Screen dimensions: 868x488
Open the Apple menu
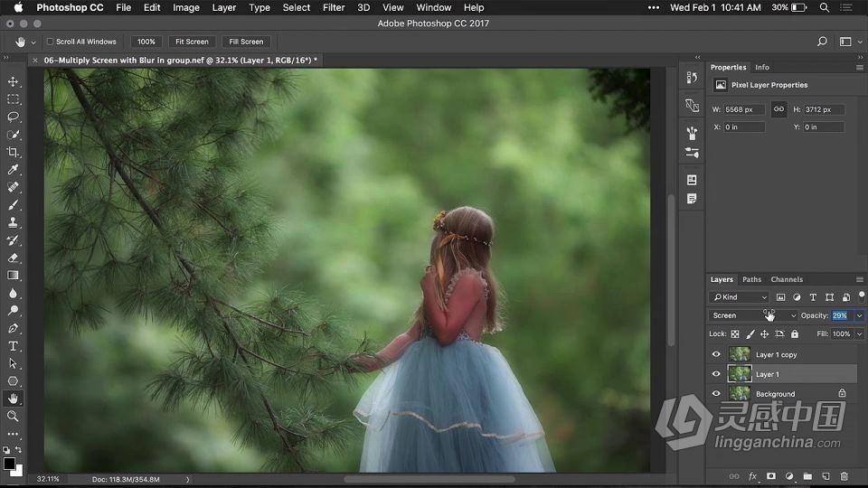tap(18, 8)
